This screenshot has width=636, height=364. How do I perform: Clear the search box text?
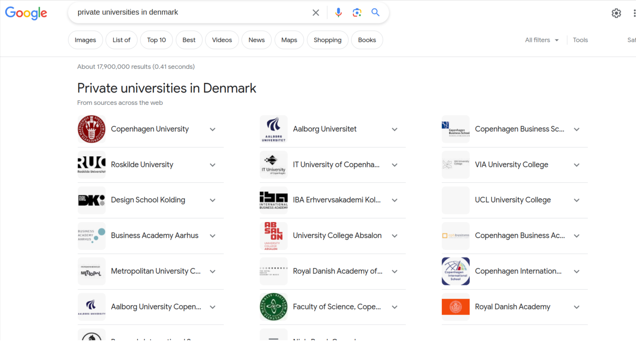[x=316, y=13]
